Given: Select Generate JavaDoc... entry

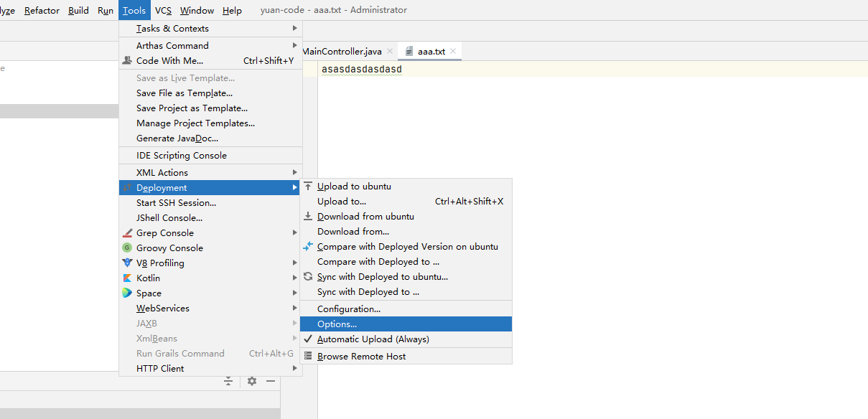Looking at the screenshot, I should [x=210, y=138].
